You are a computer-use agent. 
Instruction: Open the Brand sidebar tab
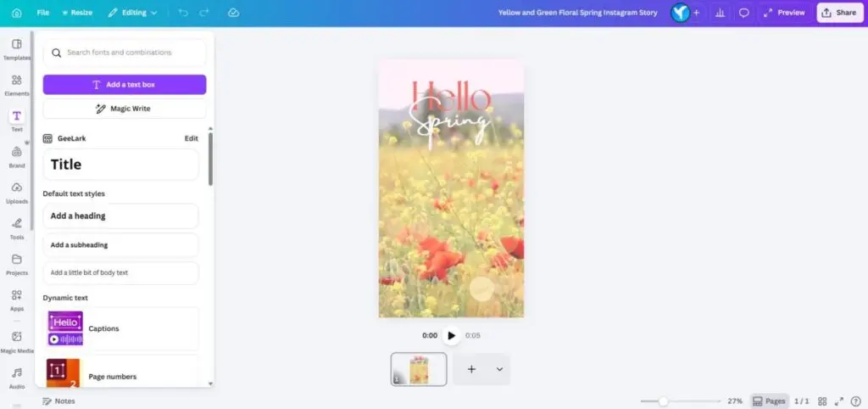point(17,156)
